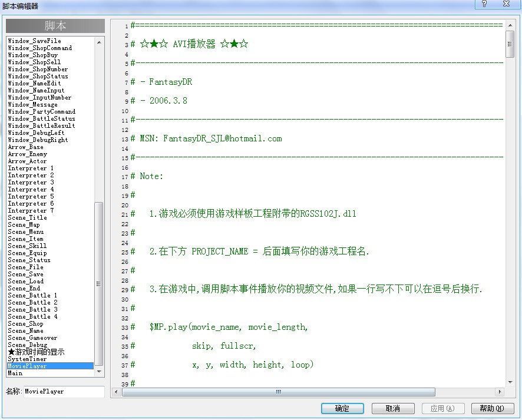Select the Window_Message script
This screenshot has width=522, height=420.
pos(50,104)
